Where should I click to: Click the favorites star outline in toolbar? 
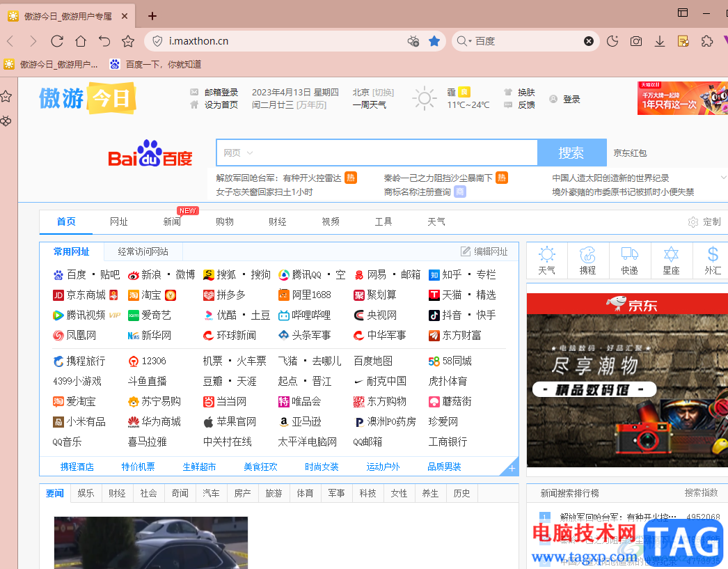pos(128,41)
